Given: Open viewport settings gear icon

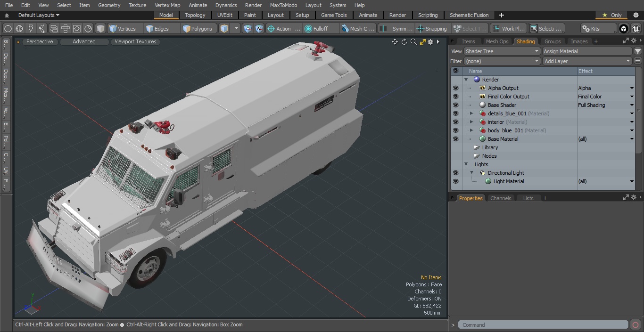Looking at the screenshot, I should tap(430, 42).
